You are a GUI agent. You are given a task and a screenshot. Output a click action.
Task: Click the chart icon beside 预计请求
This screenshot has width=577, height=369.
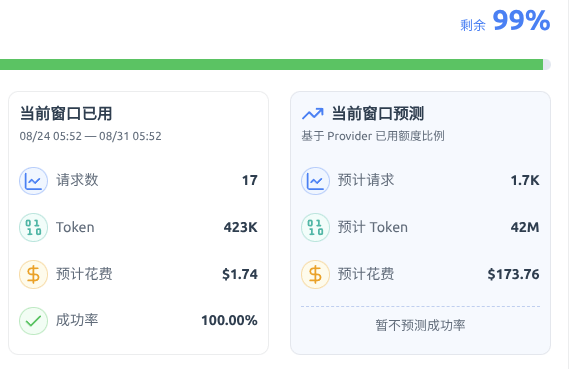pos(315,181)
